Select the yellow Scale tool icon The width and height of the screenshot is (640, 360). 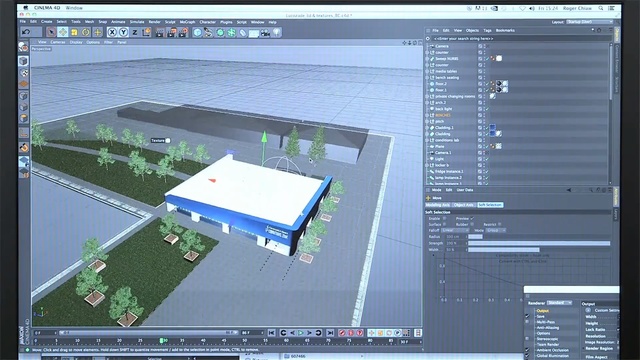click(x=74, y=32)
